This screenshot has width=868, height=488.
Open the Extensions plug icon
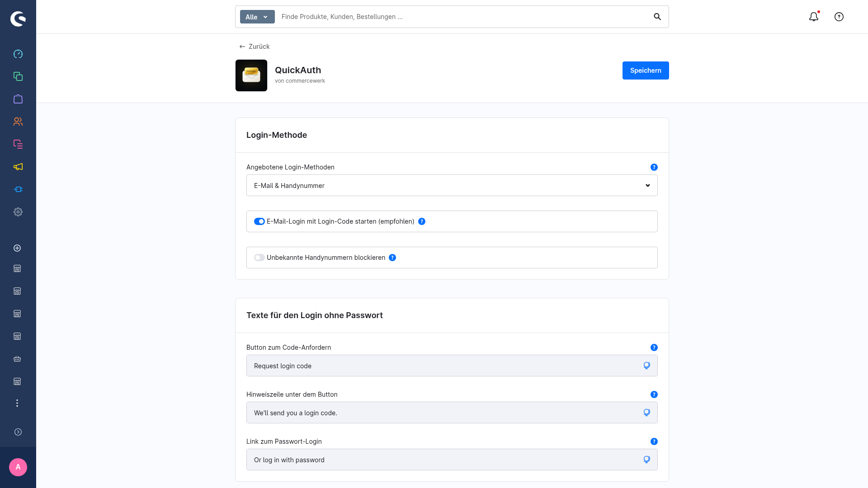coord(18,189)
